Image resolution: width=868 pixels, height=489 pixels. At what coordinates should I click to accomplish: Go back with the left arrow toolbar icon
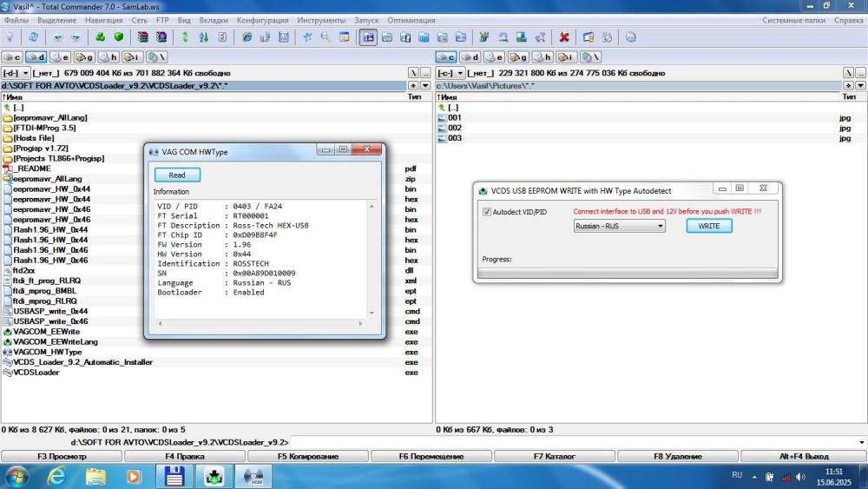[x=57, y=37]
